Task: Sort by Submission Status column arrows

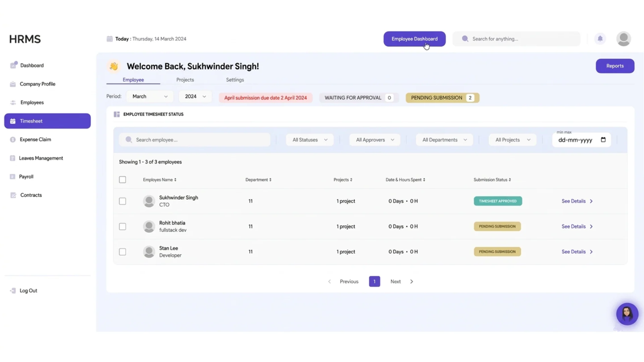Action: 510,180
